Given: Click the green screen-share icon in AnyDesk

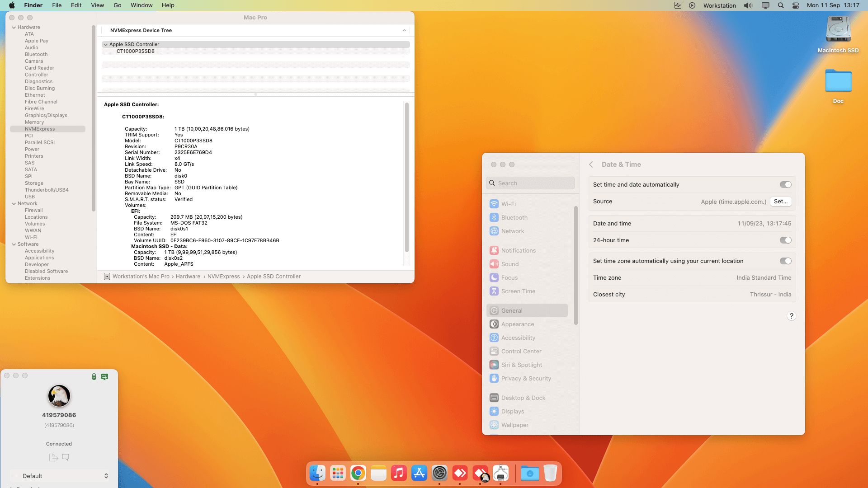Looking at the screenshot, I should click(104, 376).
